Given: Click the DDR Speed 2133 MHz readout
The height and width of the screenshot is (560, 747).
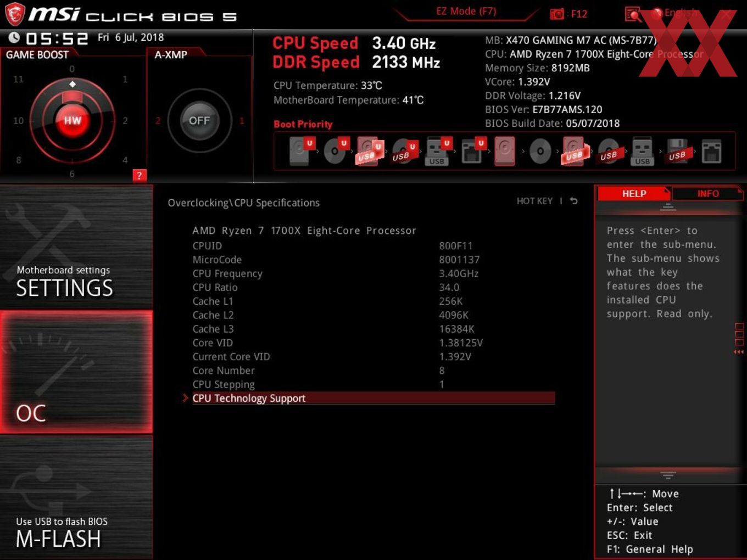Looking at the screenshot, I should tap(356, 62).
